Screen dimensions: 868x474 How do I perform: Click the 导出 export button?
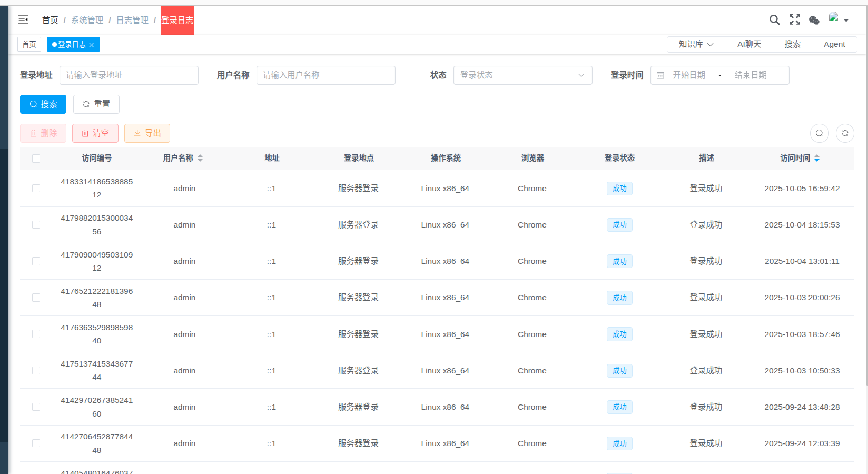(x=147, y=133)
